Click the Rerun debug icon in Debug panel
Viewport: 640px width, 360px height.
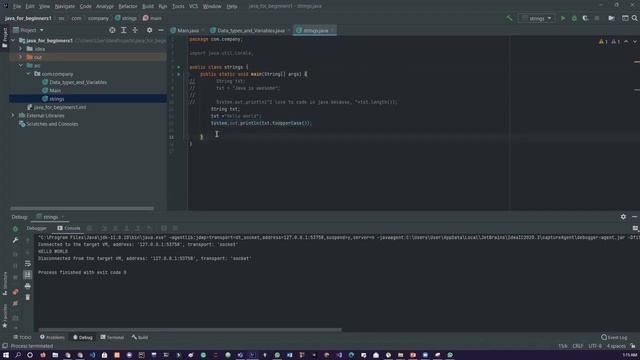pos(16,229)
